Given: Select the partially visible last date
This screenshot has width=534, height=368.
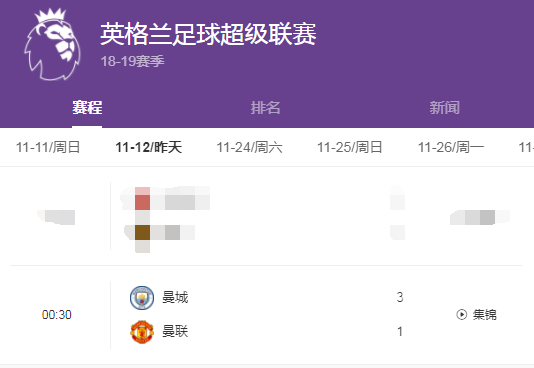Looking at the screenshot, I should pos(526,147).
